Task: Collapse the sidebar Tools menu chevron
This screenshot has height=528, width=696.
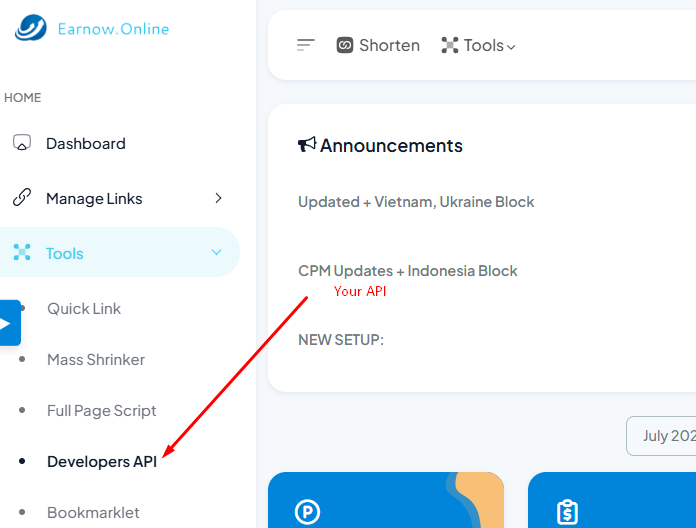Action: click(x=216, y=253)
